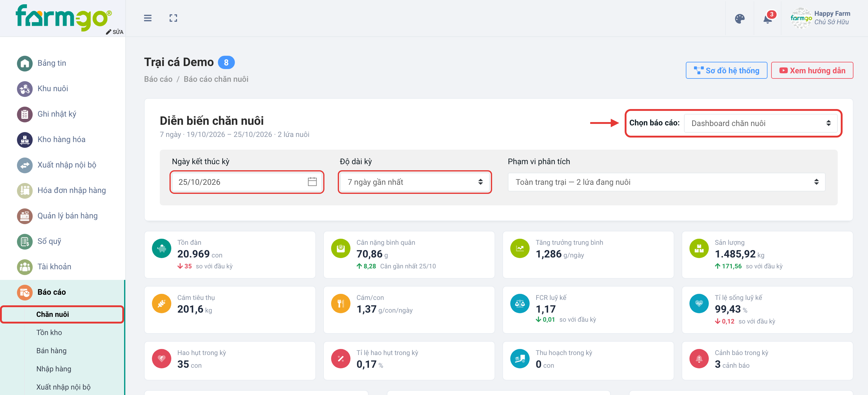Click the Hóa đơn nhập hàng receipt icon

[25, 191]
